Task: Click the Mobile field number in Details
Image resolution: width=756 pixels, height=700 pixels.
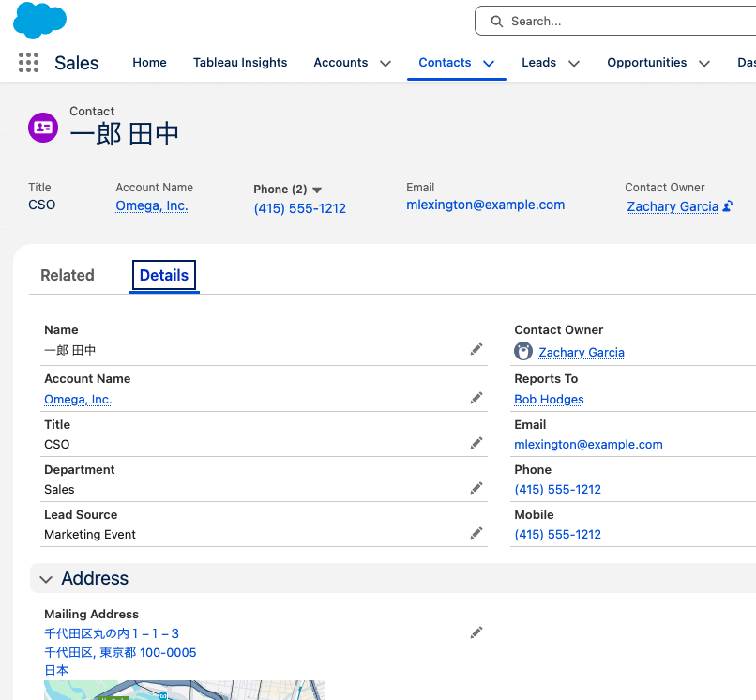Action: tap(557, 534)
